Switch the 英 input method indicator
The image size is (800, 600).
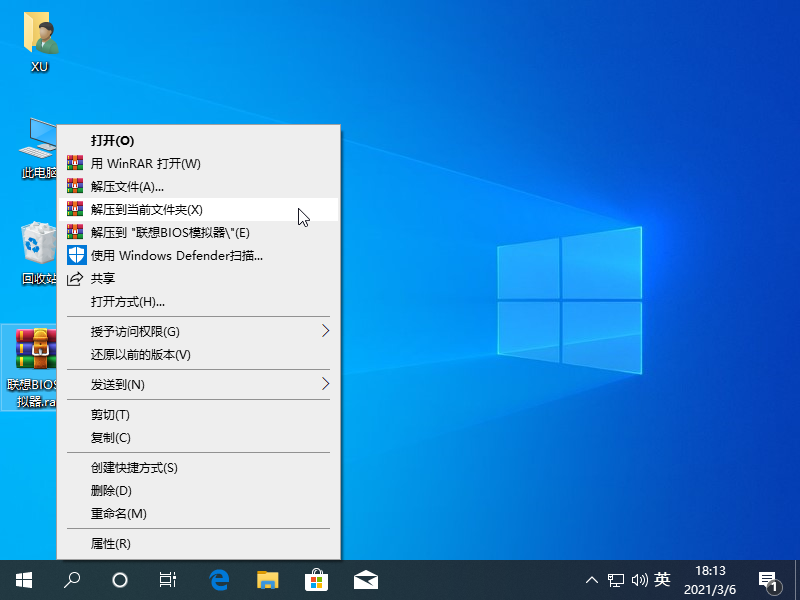662,580
